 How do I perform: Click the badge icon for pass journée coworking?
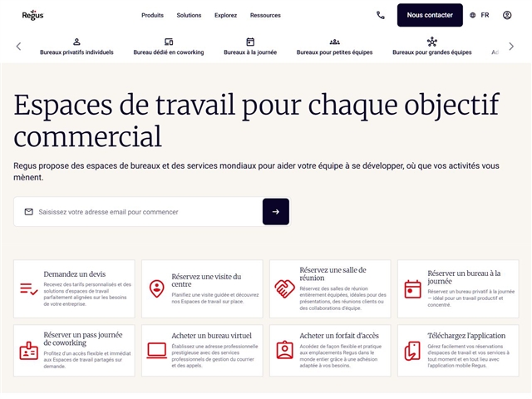coord(29,351)
